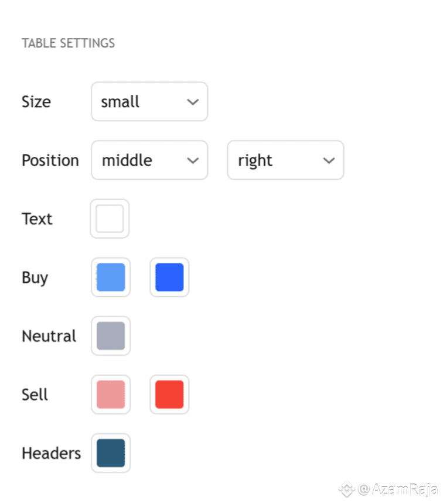Click the Size label
Viewport: 443px width, 504px height.
[x=36, y=102]
